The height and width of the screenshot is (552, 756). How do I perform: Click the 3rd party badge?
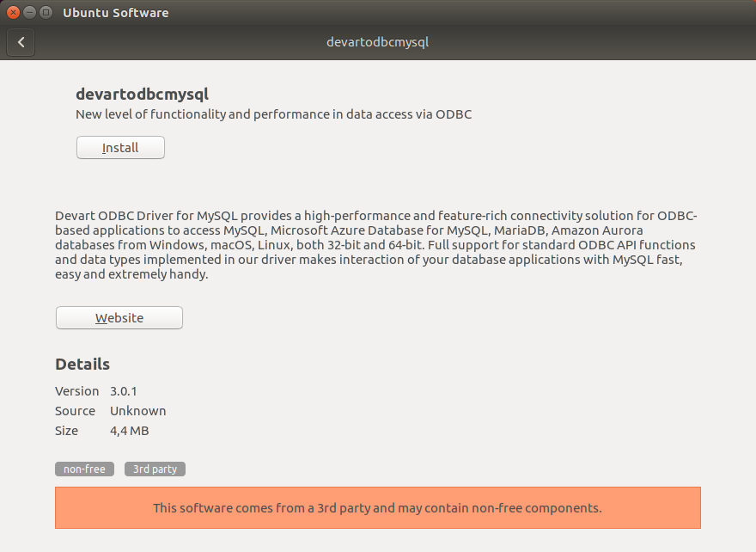click(155, 469)
